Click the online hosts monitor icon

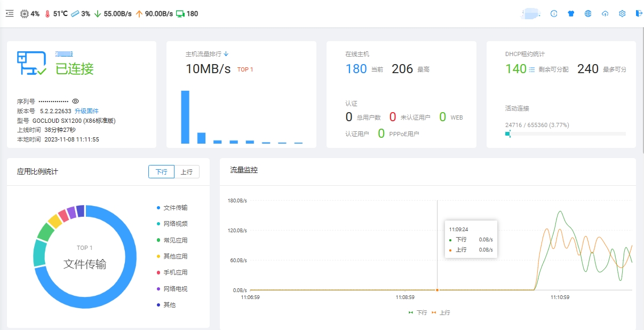pyautogui.click(x=180, y=14)
